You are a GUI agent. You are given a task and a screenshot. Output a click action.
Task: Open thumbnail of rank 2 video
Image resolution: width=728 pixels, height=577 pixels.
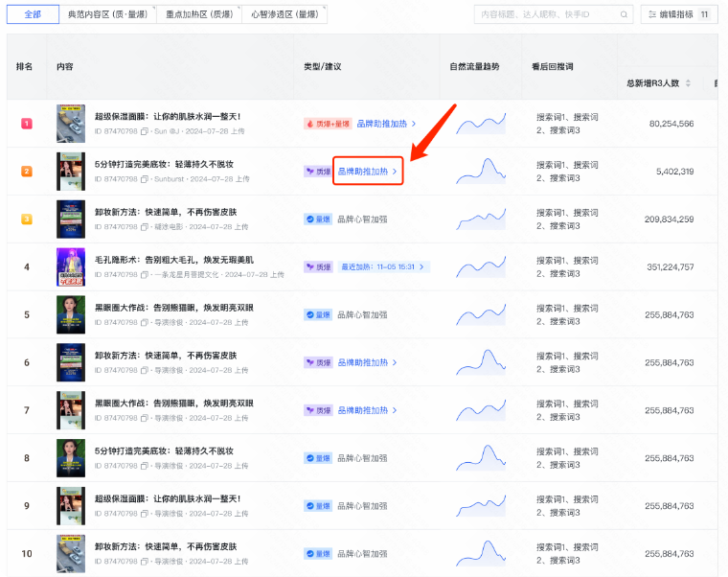point(71,172)
